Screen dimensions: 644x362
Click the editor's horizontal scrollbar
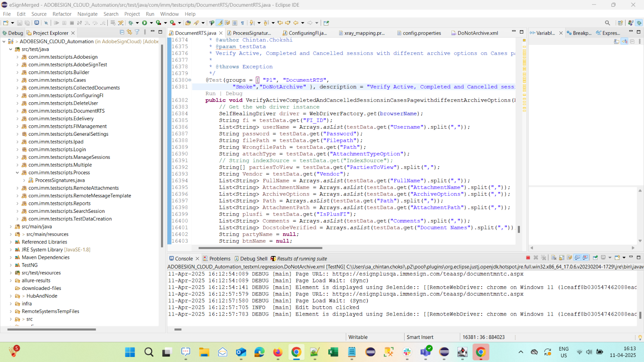click(260, 248)
